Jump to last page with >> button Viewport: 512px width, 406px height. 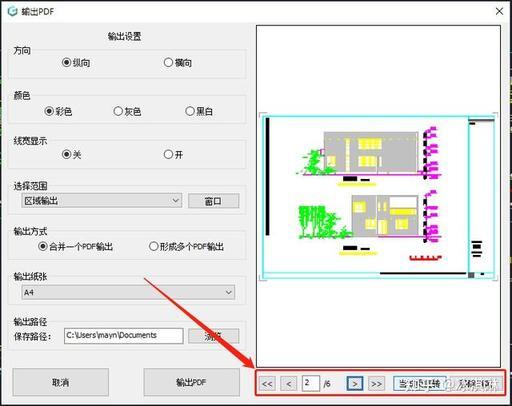(376, 384)
